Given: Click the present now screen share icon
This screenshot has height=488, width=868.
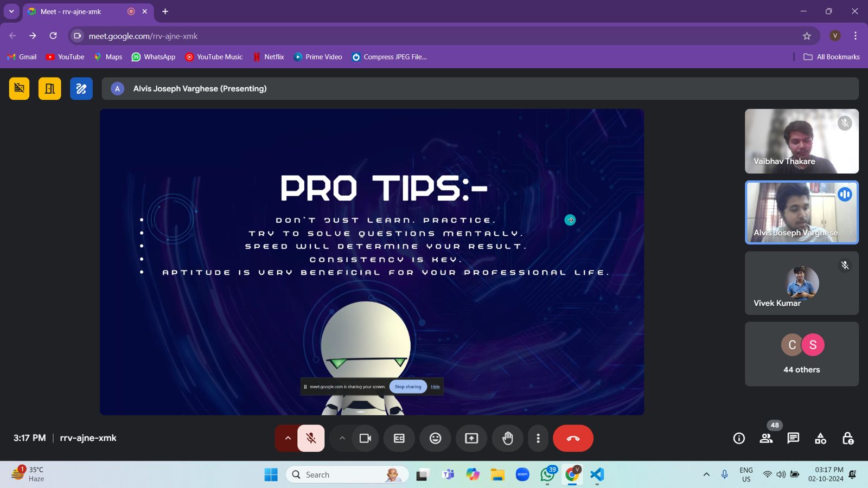Looking at the screenshot, I should [x=471, y=438].
